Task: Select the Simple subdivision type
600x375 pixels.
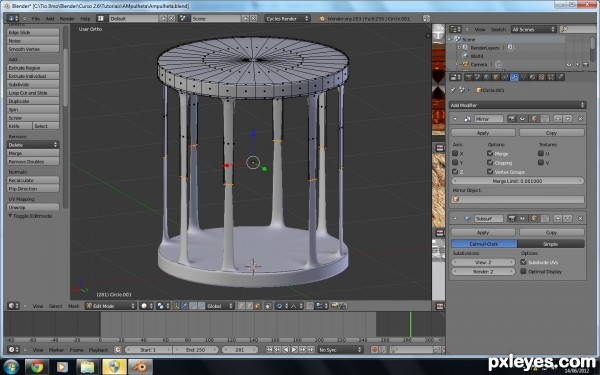Action: pos(551,244)
